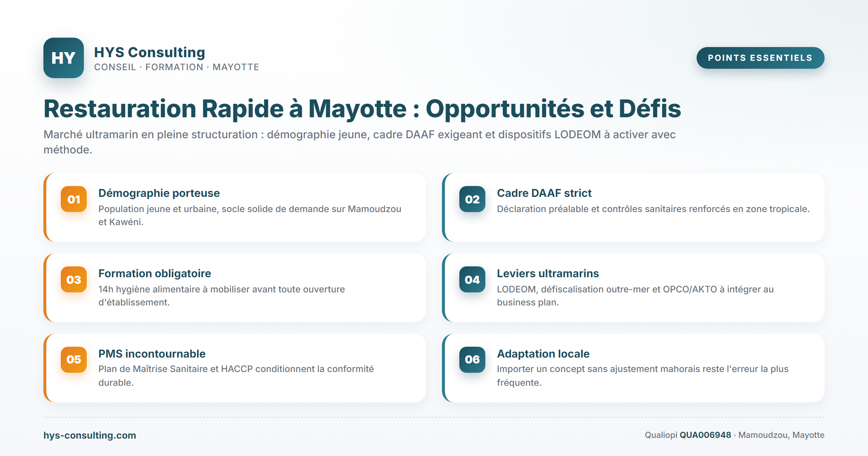Click the Importer un concept description

click(x=643, y=376)
